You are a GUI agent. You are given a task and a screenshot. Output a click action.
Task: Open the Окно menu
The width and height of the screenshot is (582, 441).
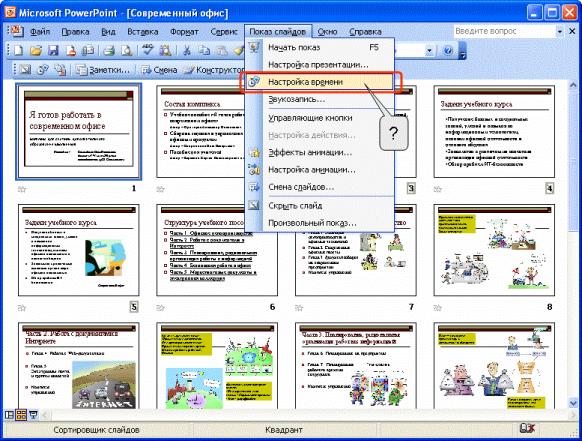(327, 32)
